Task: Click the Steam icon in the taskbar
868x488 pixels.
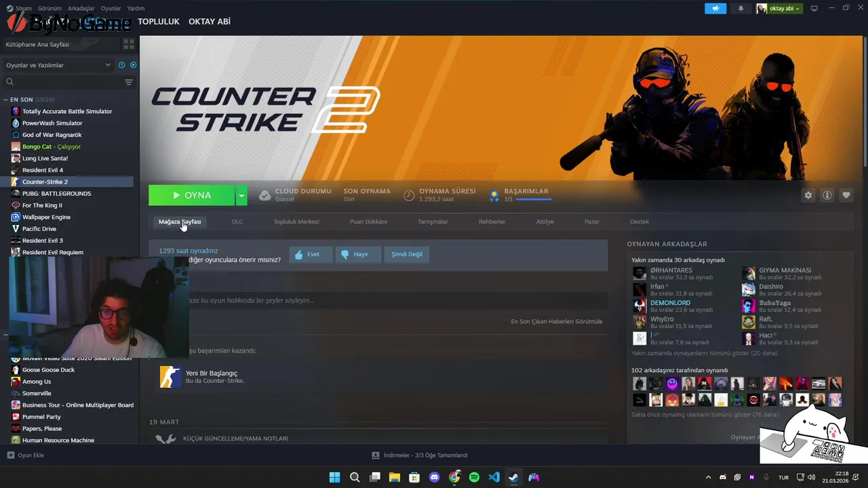Action: (x=514, y=477)
